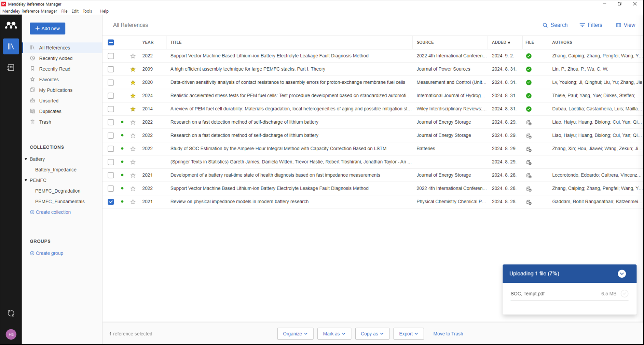Viewport: 644px width, 345px height.
Task: Check the Development of battery real-time row
Action: click(111, 176)
